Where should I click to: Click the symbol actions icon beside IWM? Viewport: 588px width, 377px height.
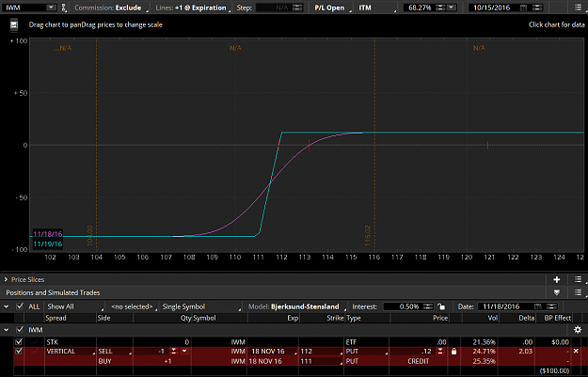(64, 8)
